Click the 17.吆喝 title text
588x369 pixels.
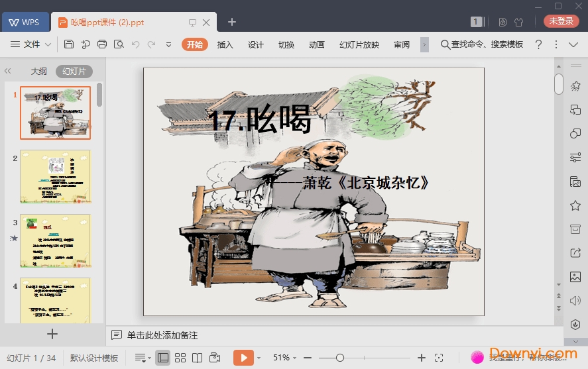pos(260,120)
